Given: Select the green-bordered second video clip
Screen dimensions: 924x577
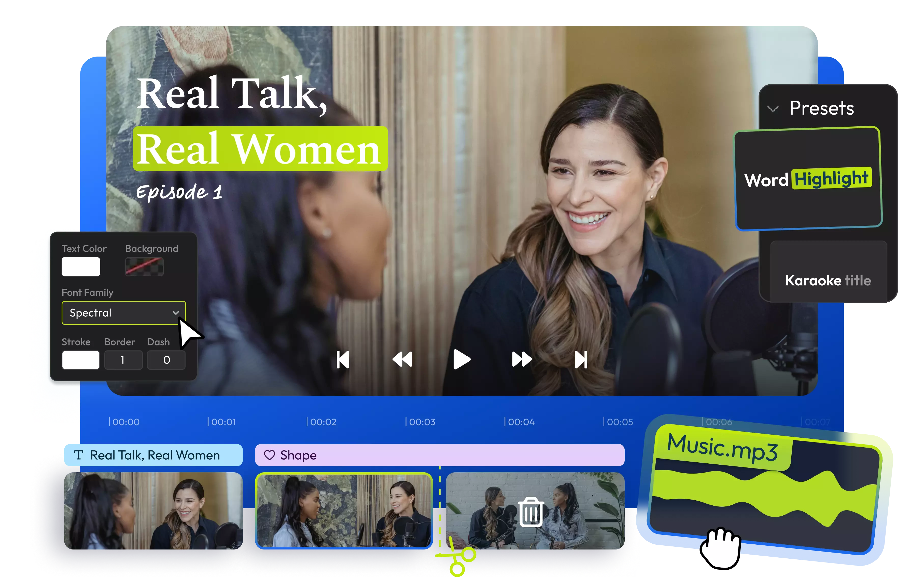Looking at the screenshot, I should [x=344, y=511].
